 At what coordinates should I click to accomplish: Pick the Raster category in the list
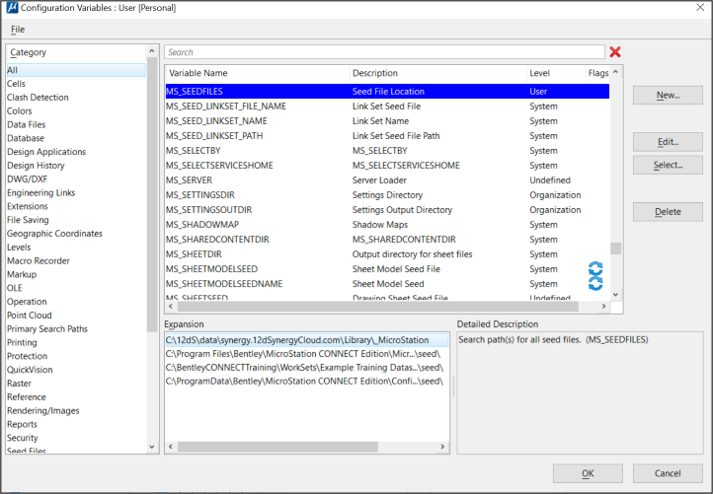(20, 383)
